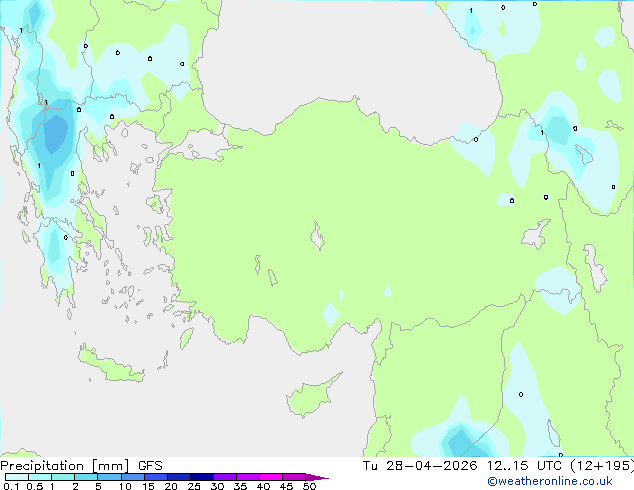Click the 'GFS' model label
This screenshot has width=634, height=490.
[x=150, y=466]
